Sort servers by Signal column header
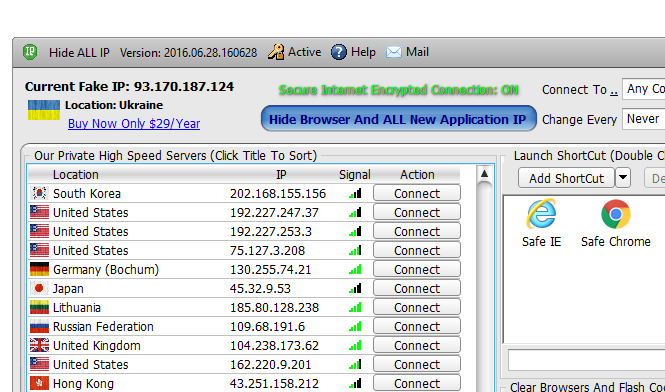The width and height of the screenshot is (665, 392). click(355, 175)
